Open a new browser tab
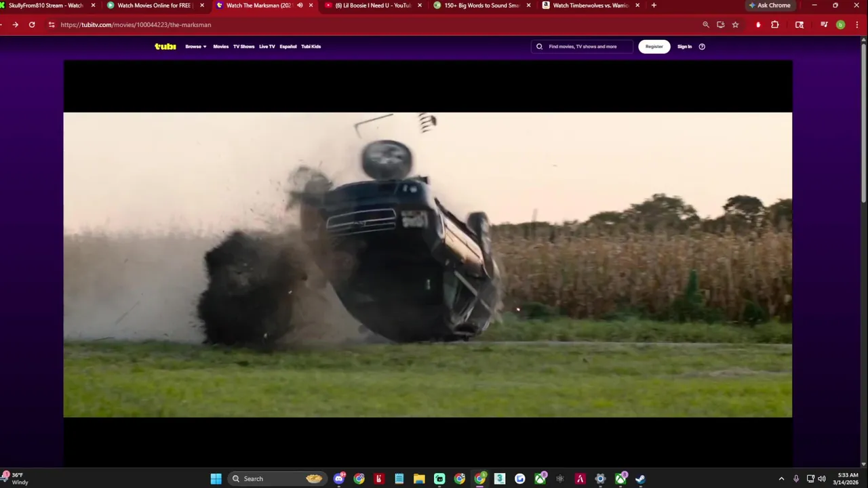Viewport: 868px width, 488px height. point(654,5)
